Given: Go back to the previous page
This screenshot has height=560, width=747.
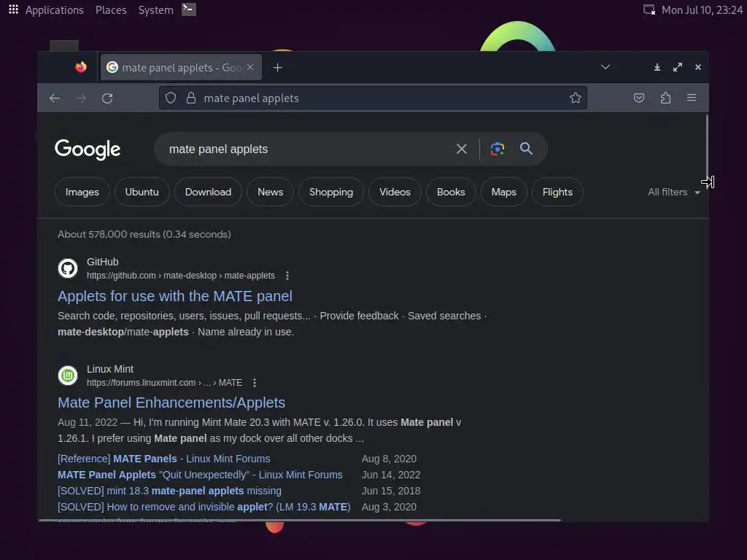Looking at the screenshot, I should [x=55, y=98].
